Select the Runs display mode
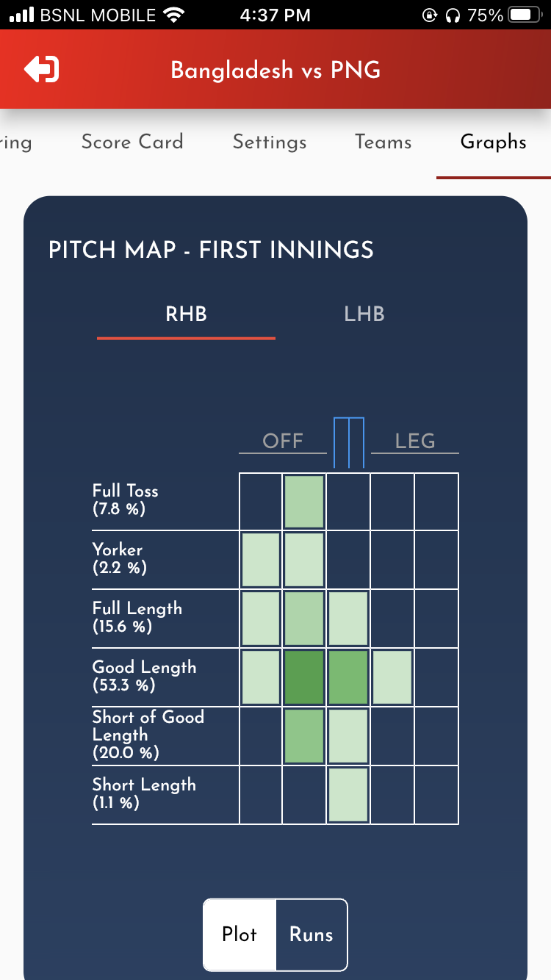This screenshot has width=551, height=980. [x=311, y=934]
